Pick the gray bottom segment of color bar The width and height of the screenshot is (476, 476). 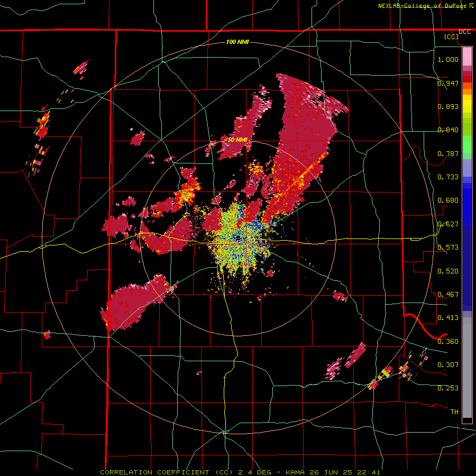click(x=467, y=368)
